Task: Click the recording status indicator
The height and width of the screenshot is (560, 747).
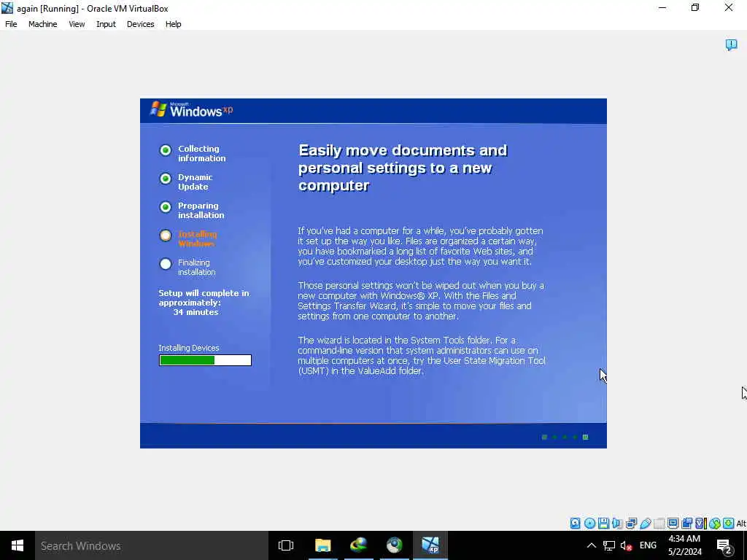Action: [x=686, y=524]
